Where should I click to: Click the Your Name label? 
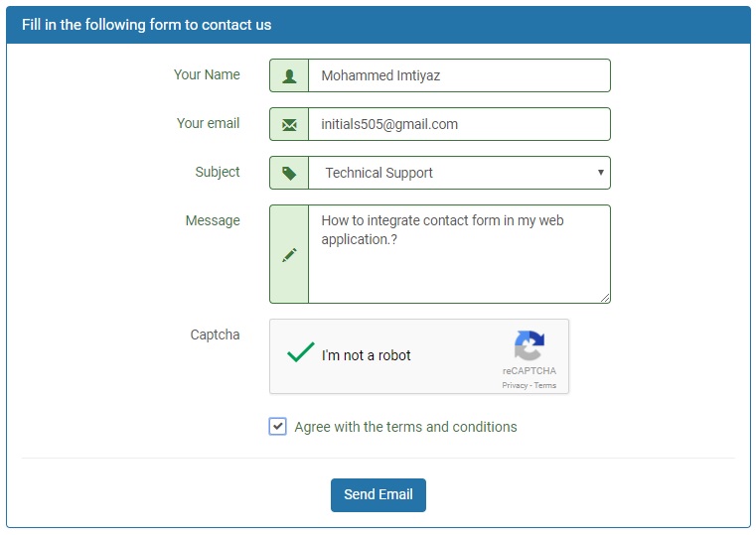(x=207, y=74)
